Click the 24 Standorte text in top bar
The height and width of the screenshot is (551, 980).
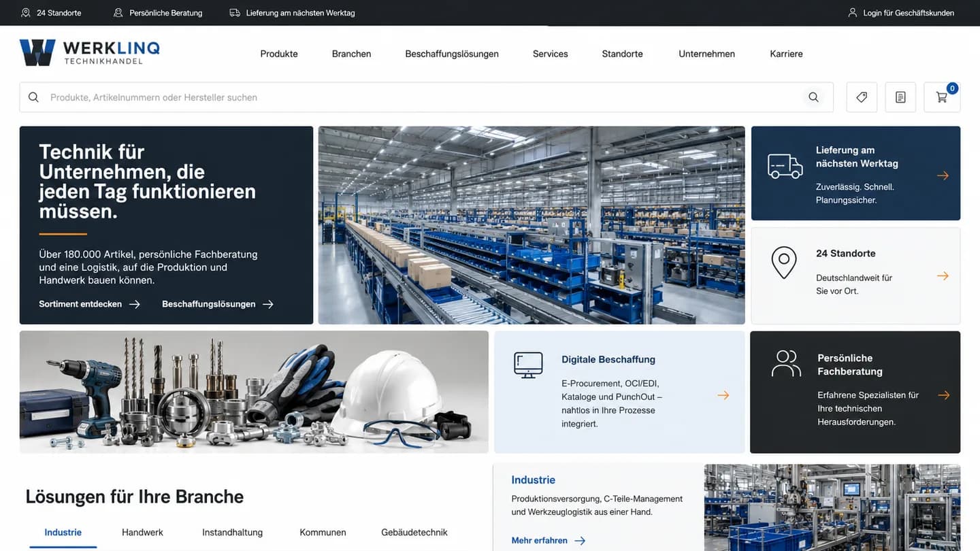(x=59, y=13)
